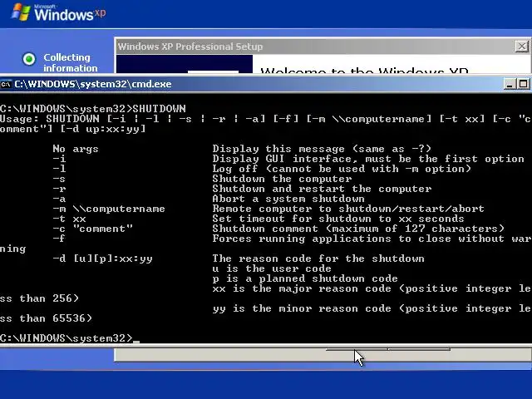Click the '-i' option text
Image resolution: width=532 pixels, height=399 pixels.
59,159
